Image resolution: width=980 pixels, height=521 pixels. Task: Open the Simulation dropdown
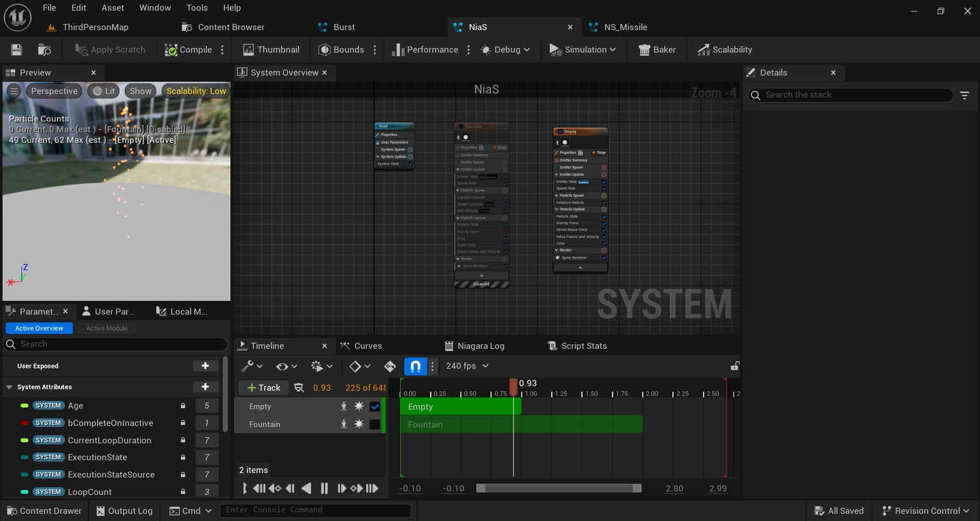click(583, 50)
